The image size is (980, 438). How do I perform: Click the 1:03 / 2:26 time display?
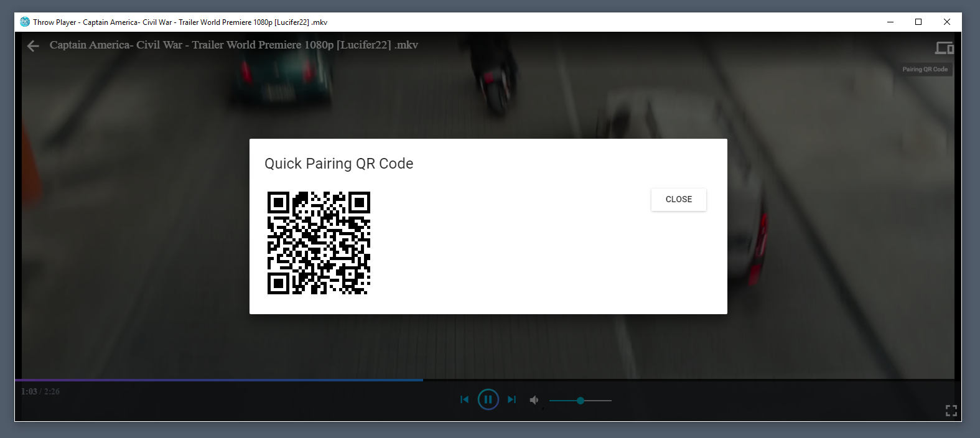point(40,391)
